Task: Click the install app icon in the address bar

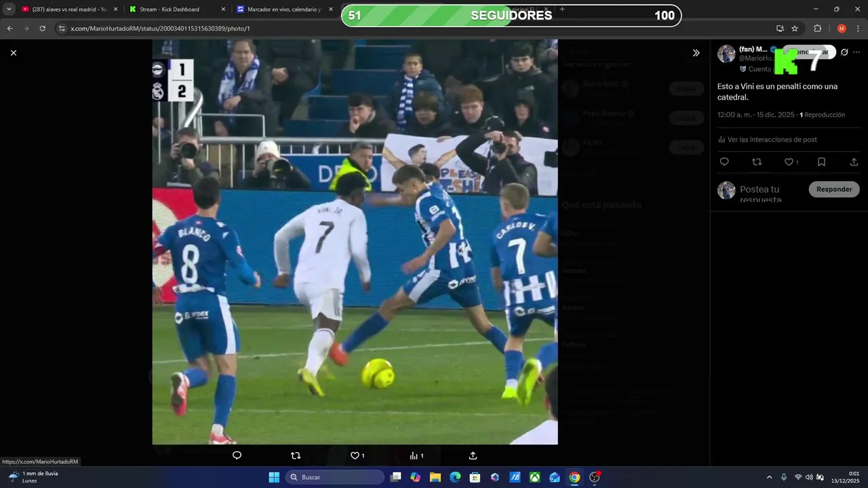Action: [x=780, y=28]
